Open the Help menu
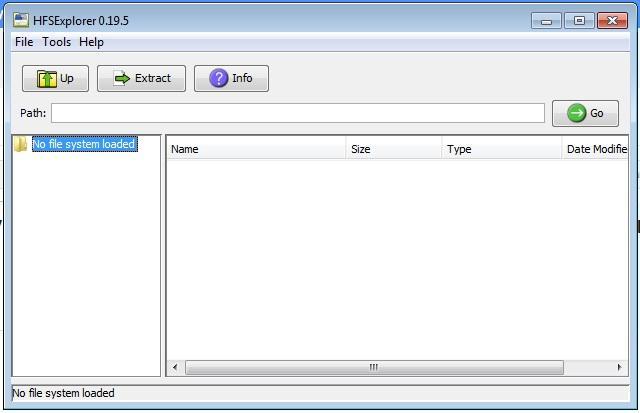 [x=91, y=42]
